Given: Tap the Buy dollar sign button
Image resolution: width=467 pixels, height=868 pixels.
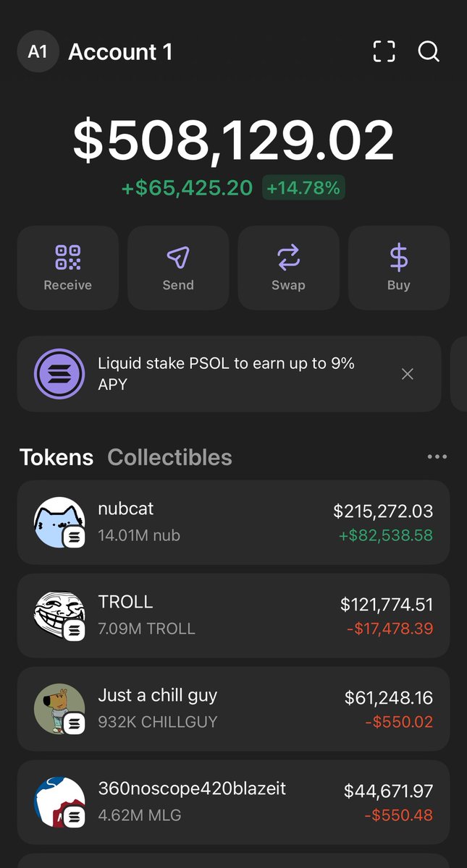Looking at the screenshot, I should click(x=399, y=268).
